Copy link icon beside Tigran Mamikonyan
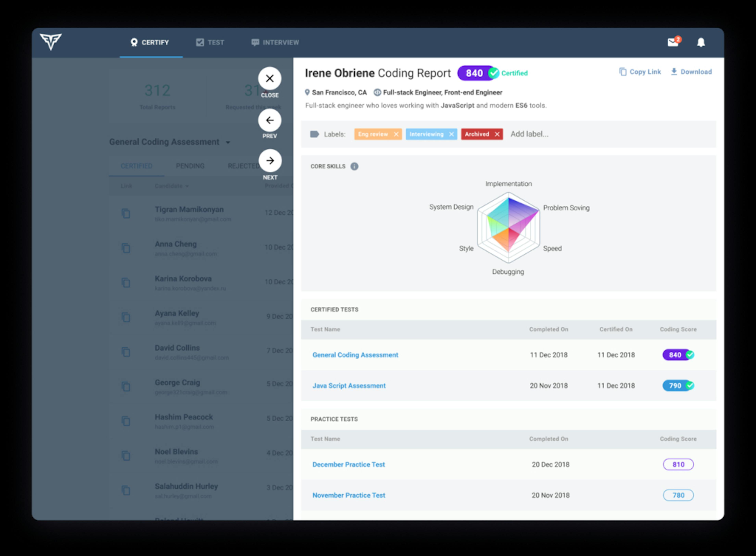 pos(126,213)
